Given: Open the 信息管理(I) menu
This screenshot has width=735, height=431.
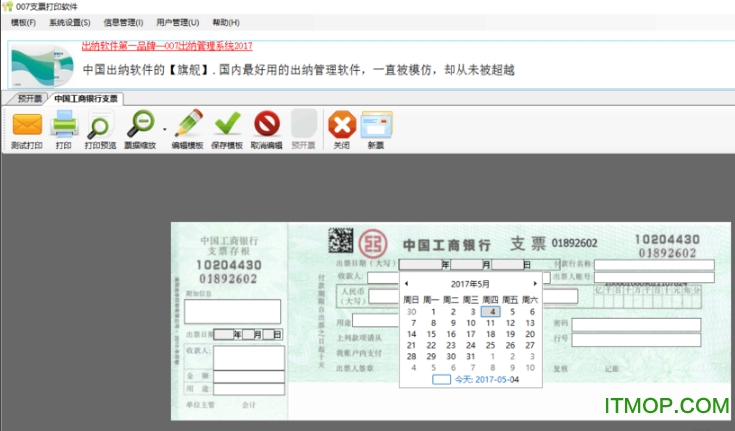Looking at the screenshot, I should [123, 22].
